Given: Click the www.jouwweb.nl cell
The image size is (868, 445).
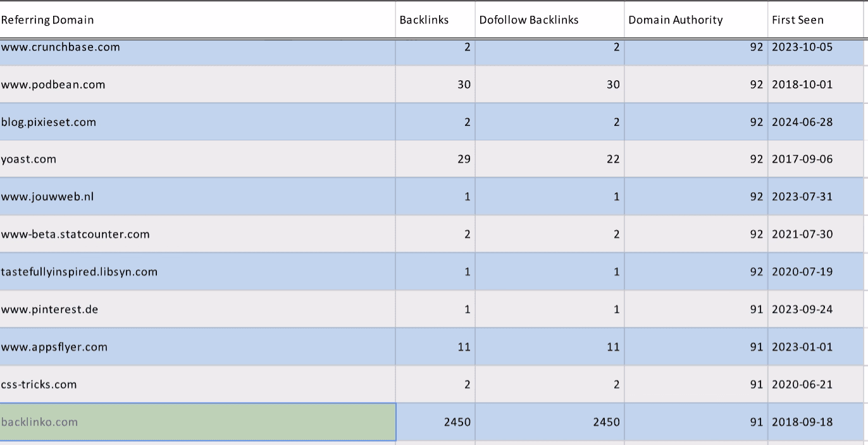Looking at the screenshot, I should pyautogui.click(x=197, y=197).
